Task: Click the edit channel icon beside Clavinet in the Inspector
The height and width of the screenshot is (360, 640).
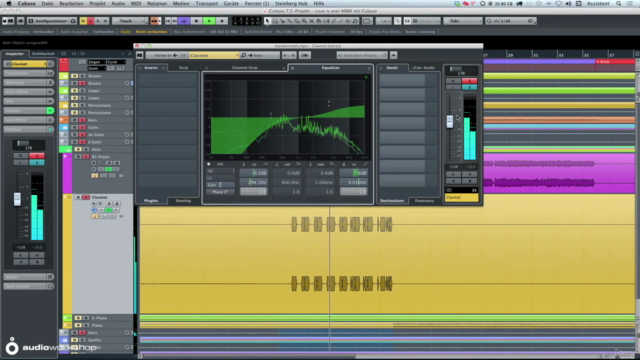Action: [x=51, y=64]
